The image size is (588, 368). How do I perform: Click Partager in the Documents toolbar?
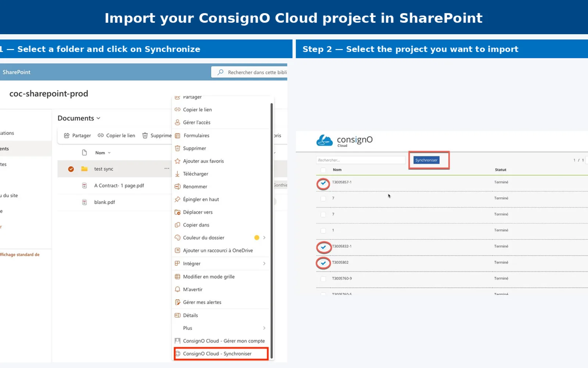tap(77, 135)
